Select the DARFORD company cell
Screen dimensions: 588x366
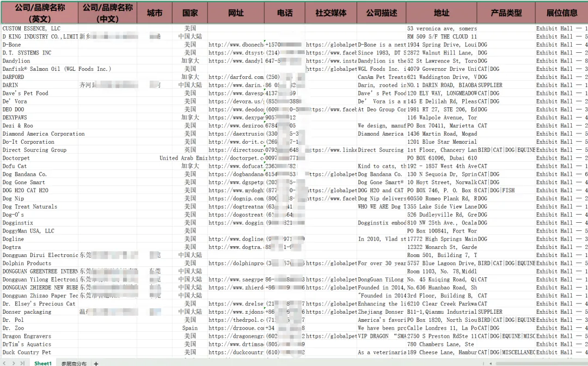[x=40, y=77]
